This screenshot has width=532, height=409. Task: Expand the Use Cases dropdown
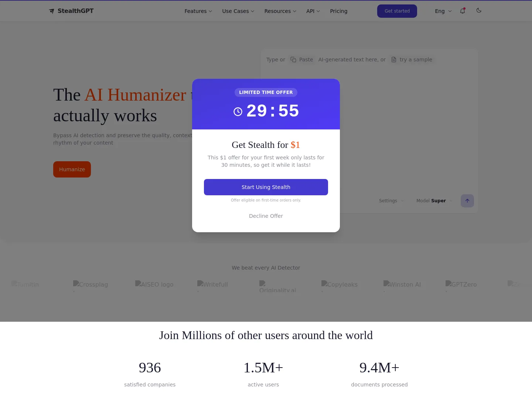(x=238, y=11)
